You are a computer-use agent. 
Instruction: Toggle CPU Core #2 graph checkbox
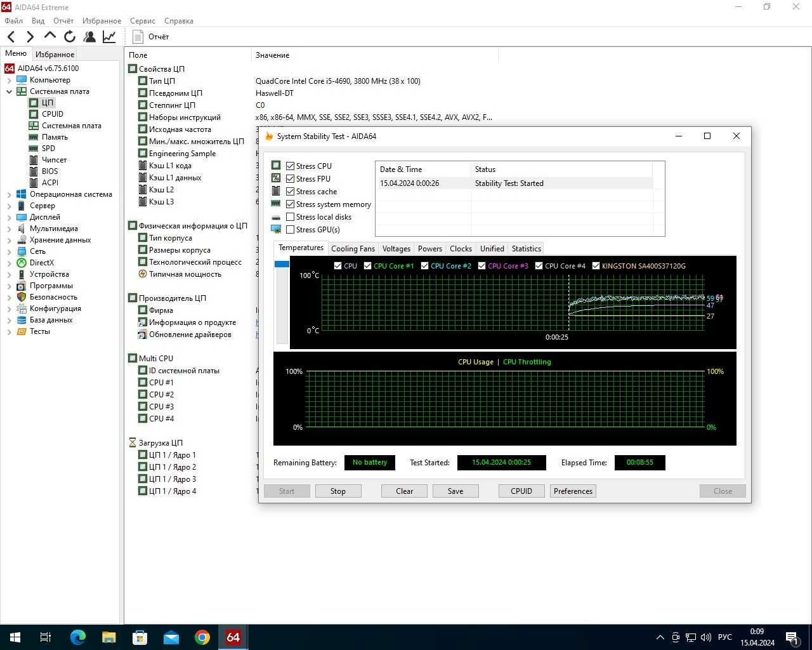tap(424, 266)
